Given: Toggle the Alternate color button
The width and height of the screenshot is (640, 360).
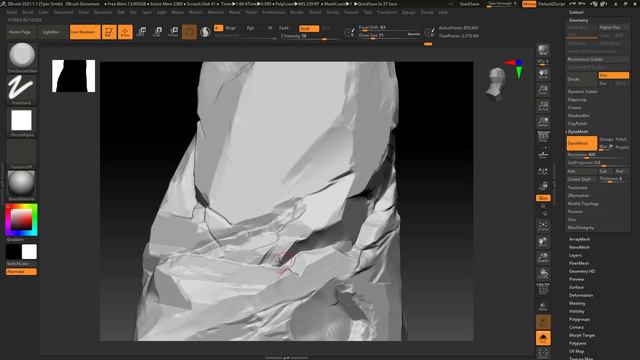Looking at the screenshot, I should point(21,271).
